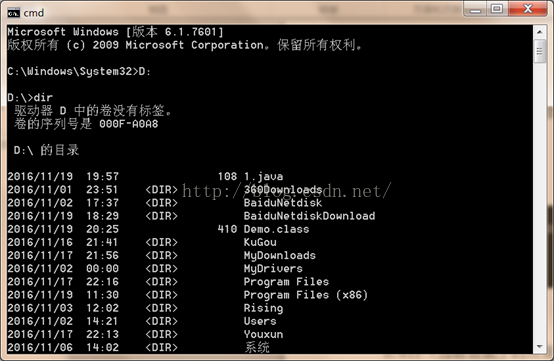This screenshot has height=361, width=554.
Task: Click the directory name 'BaiduNetdisk'
Action: coord(283,203)
